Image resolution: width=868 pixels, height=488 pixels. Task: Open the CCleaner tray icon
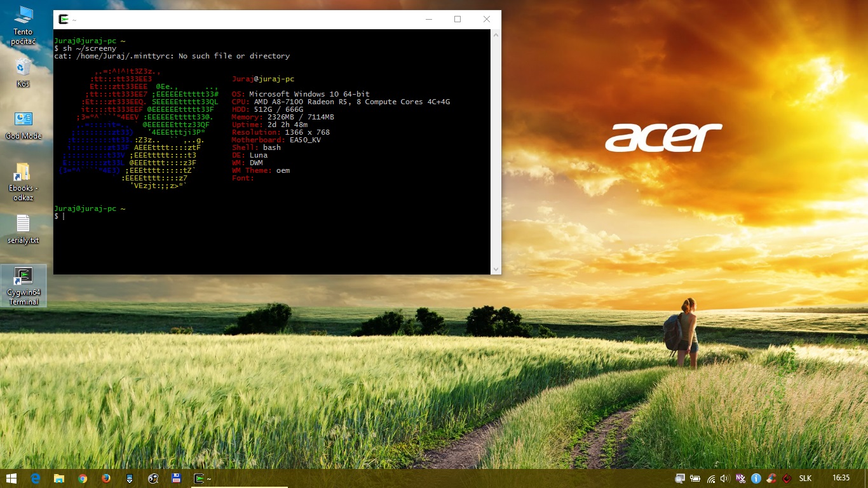pyautogui.click(x=771, y=478)
